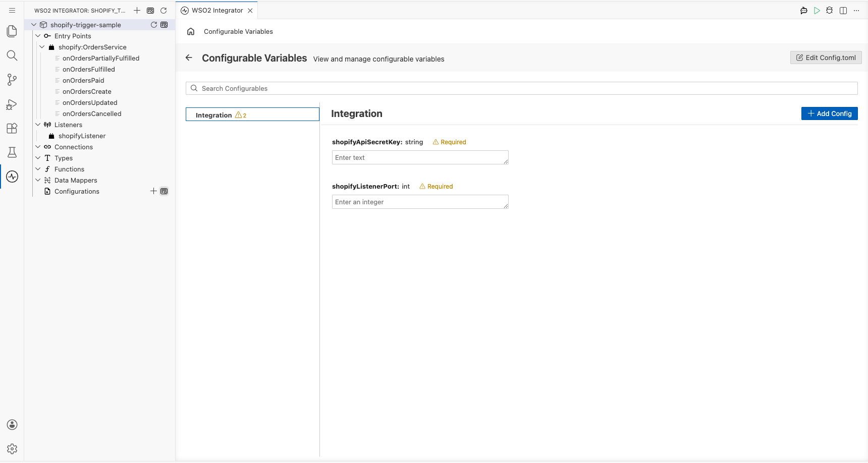Select the WSO2 Integrator activity icon
The width and height of the screenshot is (868, 463).
click(12, 177)
